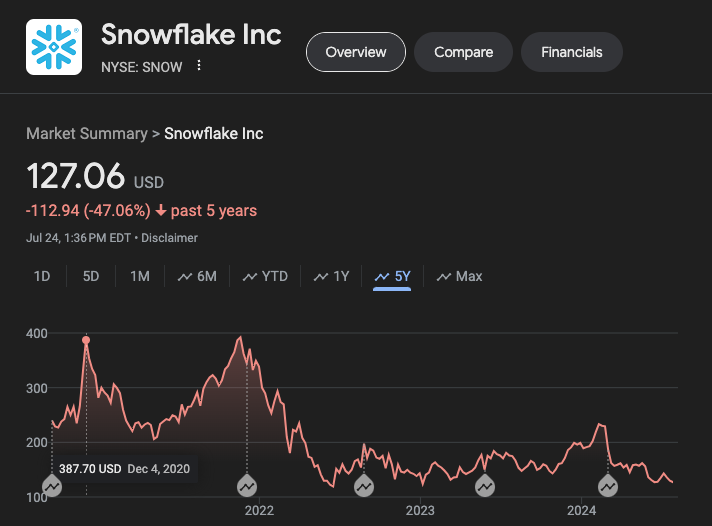Screen dimensions: 712x526
Task: Click the news marker icon after 2024
Action: (x=608, y=487)
